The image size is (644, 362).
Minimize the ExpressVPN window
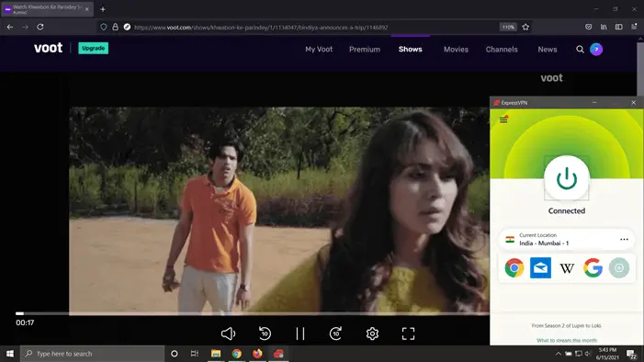coord(594,103)
